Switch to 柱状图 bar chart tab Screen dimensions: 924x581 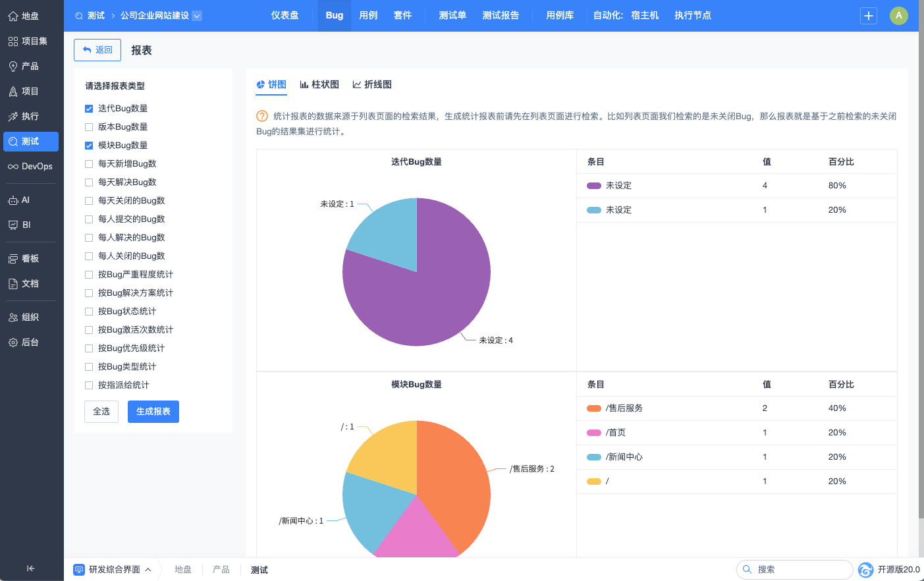(x=319, y=84)
